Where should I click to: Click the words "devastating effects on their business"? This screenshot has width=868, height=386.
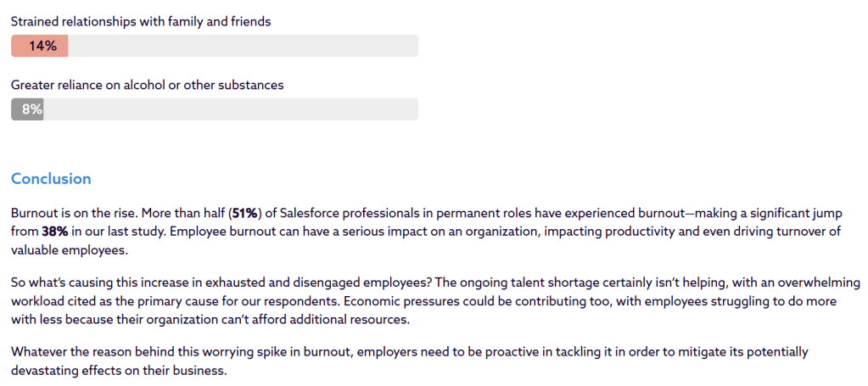click(x=119, y=371)
